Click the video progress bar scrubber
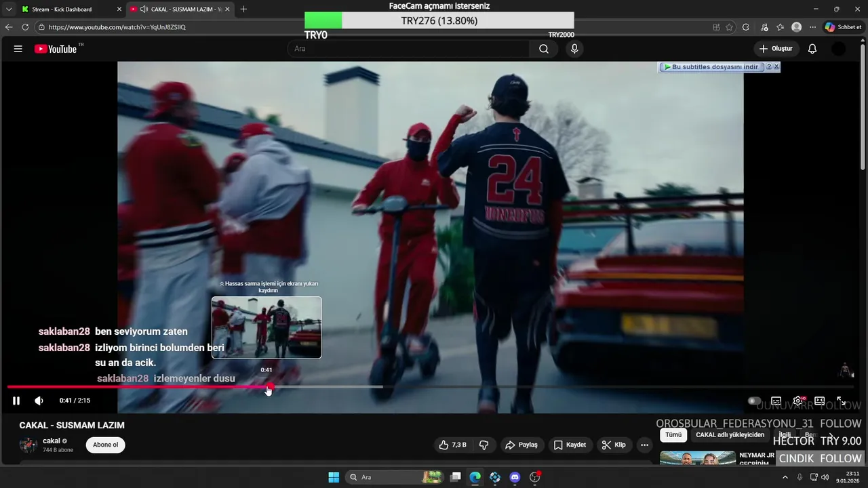 [270, 387]
